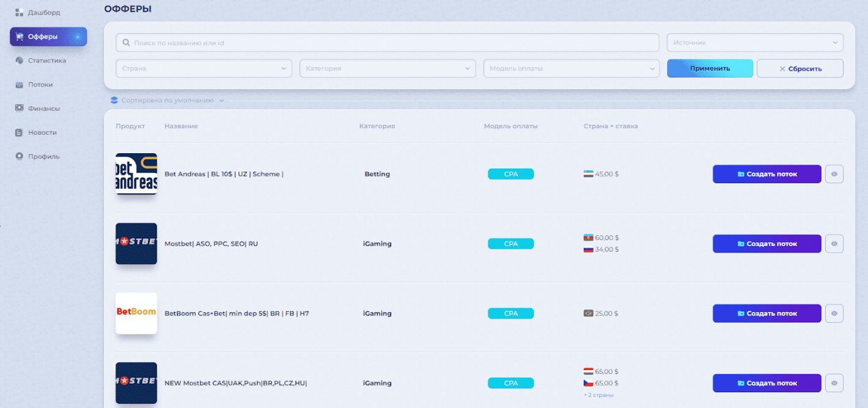Open the Профиль page
The height and width of the screenshot is (408, 868).
pos(43,156)
